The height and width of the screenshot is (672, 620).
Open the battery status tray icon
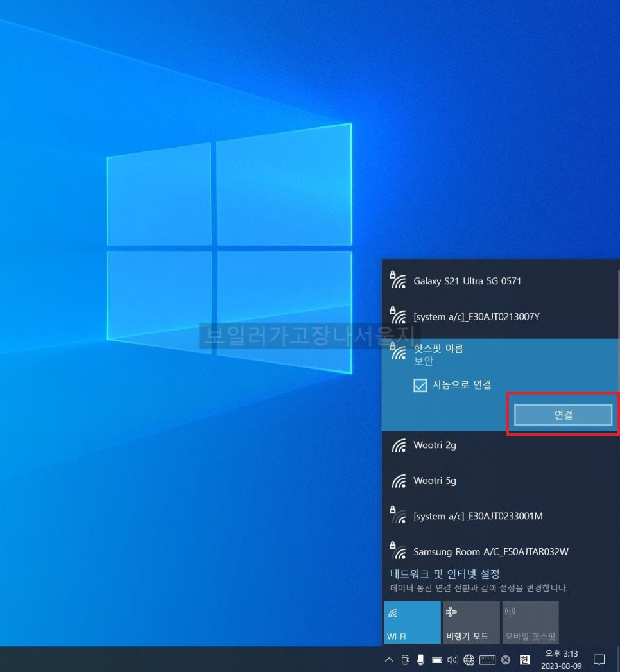coord(437,660)
